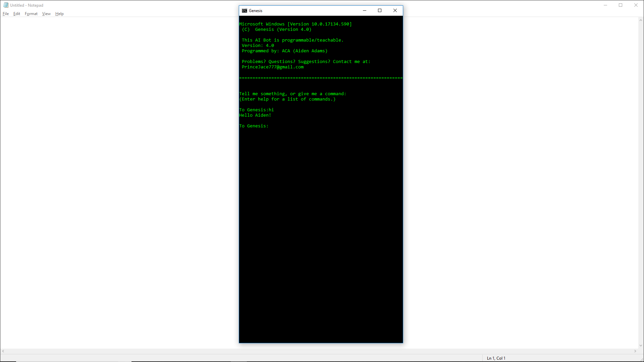Click the 'Hello Aiden!' response text
The width and height of the screenshot is (644, 362).
tap(255, 115)
